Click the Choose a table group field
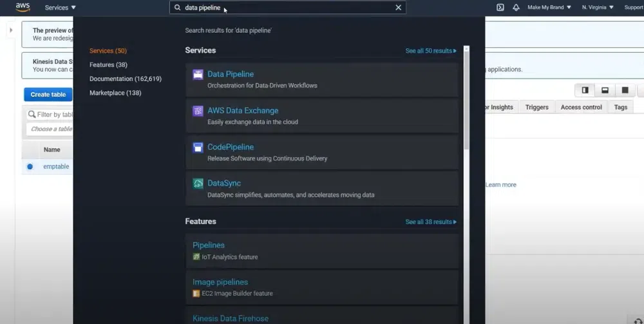 coord(50,129)
